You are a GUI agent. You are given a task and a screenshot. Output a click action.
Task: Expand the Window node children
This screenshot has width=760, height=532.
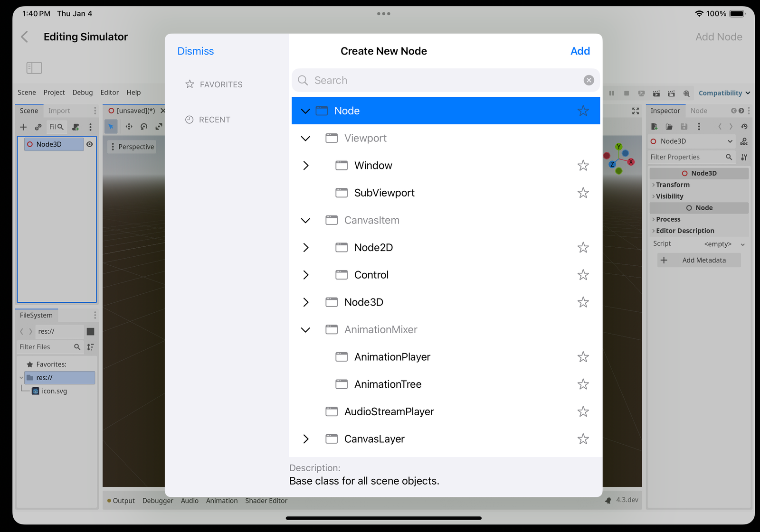pos(305,166)
